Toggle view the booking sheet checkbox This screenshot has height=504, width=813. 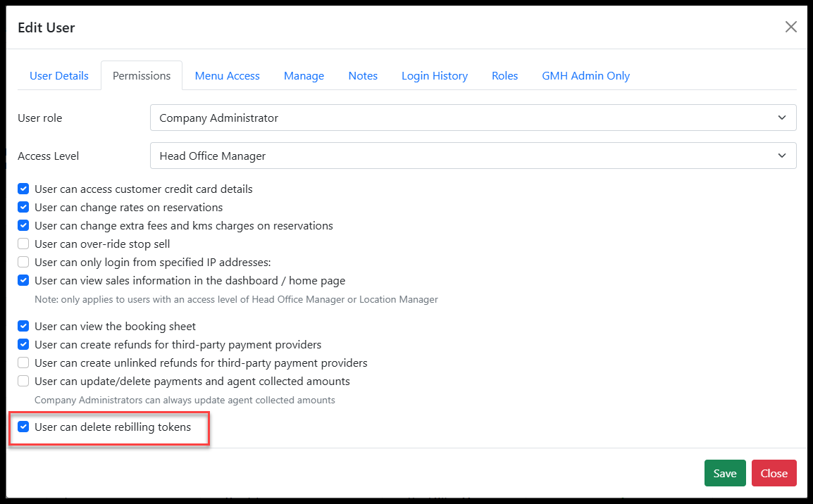pos(23,327)
